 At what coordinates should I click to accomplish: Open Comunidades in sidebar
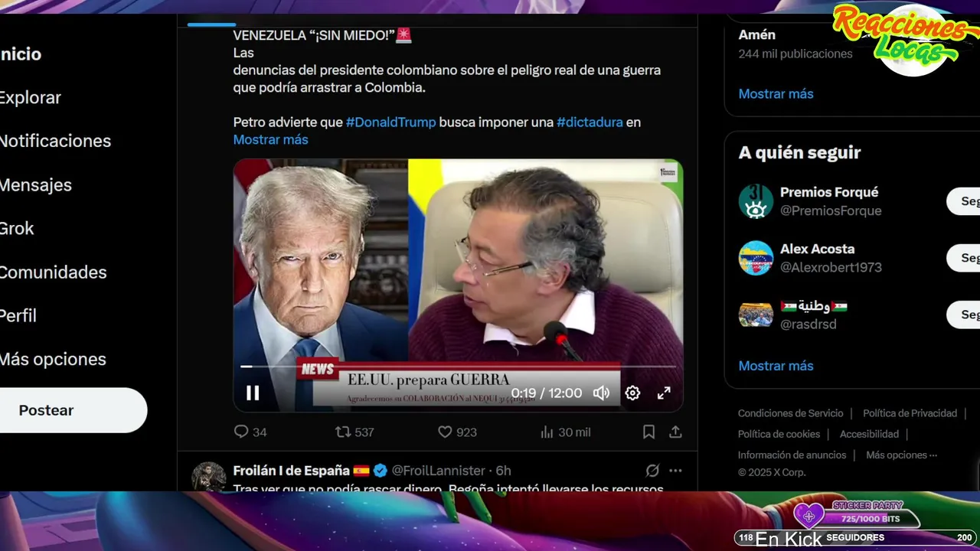point(53,272)
